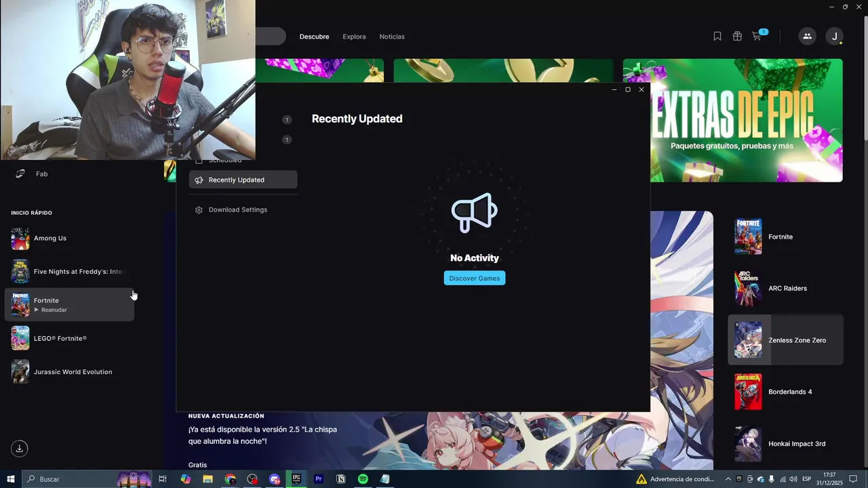
Task: Open the J profile avatar
Action: [835, 37]
